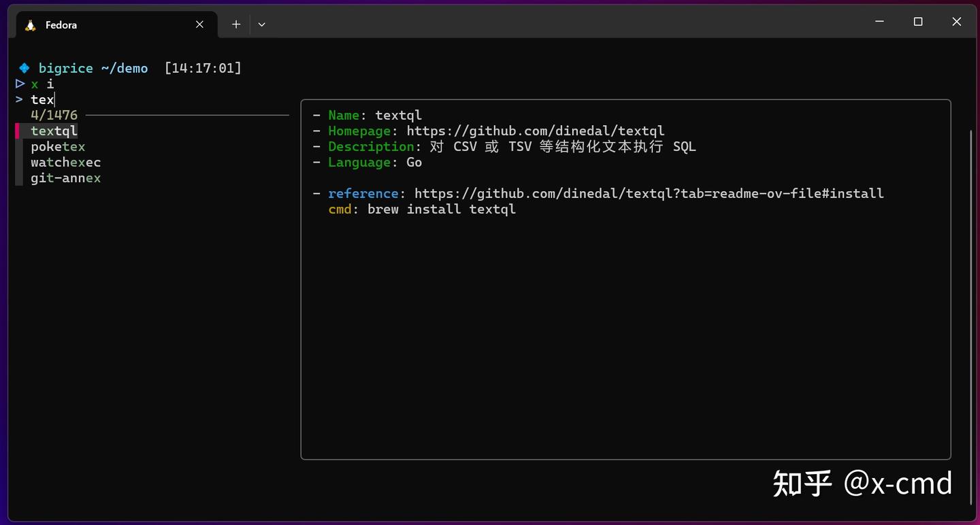Click the Tux penguin icon on the Fedora tab

[x=29, y=24]
